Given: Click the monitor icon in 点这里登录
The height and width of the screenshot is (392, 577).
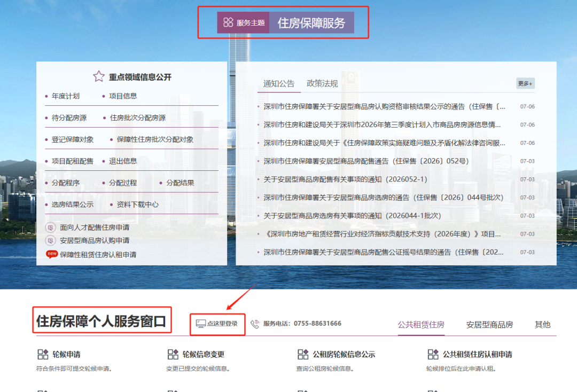Looking at the screenshot, I should [x=200, y=324].
